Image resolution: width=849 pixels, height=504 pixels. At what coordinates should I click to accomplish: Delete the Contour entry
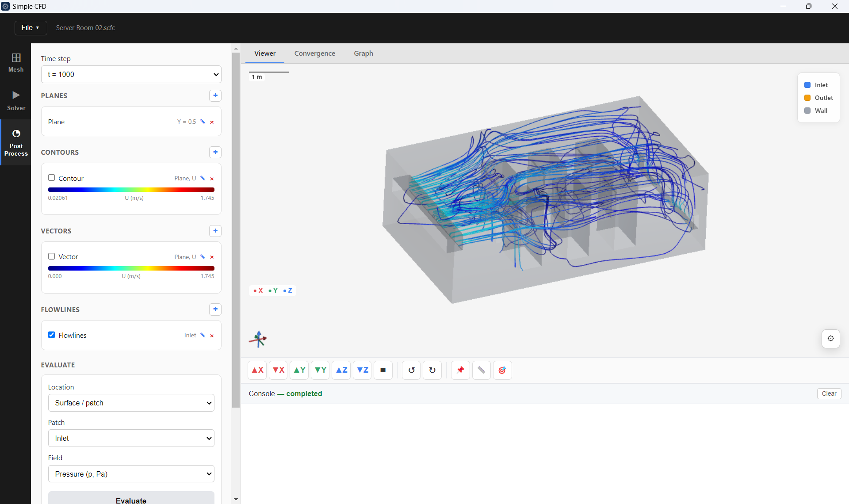pos(212,179)
